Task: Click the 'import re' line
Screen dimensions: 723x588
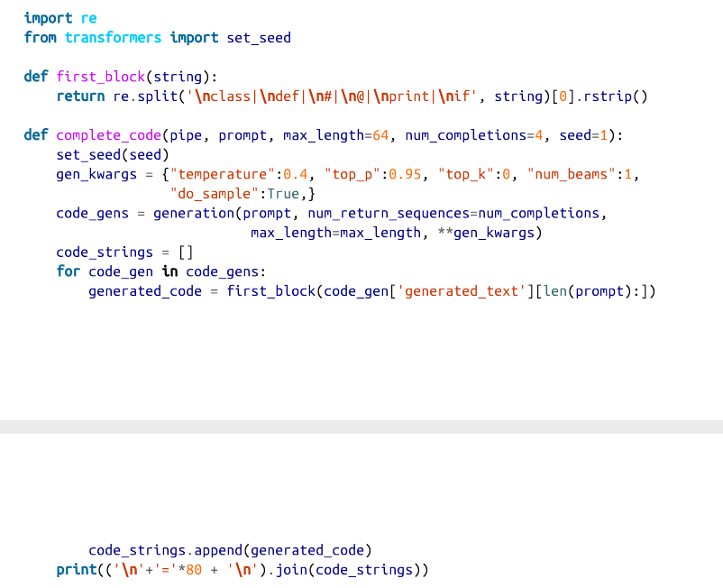Action: [60, 18]
